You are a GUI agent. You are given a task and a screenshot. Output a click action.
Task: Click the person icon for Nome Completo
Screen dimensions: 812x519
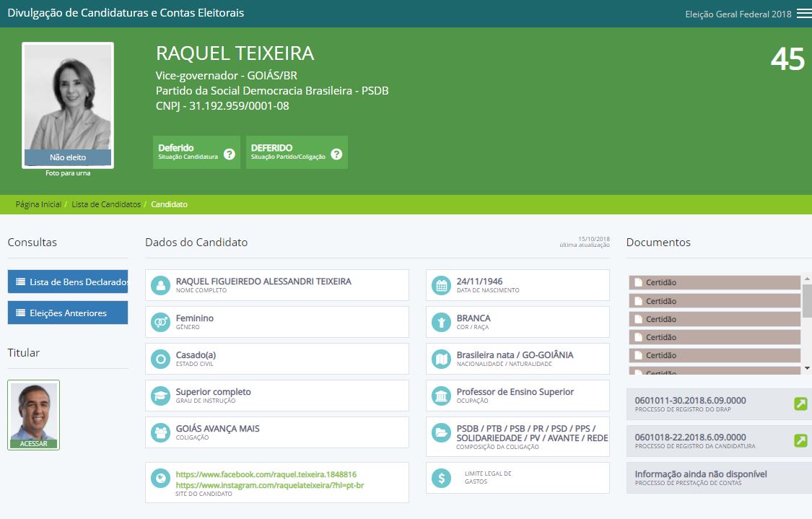[x=160, y=285]
